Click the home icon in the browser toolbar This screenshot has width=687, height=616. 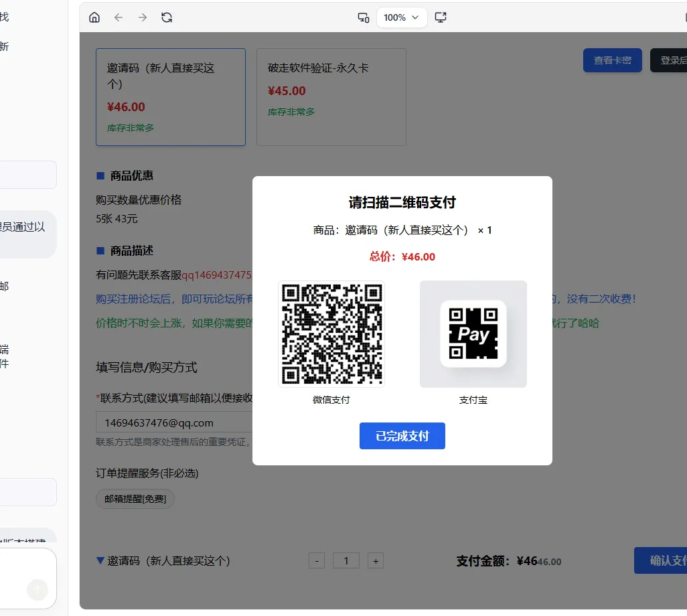94,17
